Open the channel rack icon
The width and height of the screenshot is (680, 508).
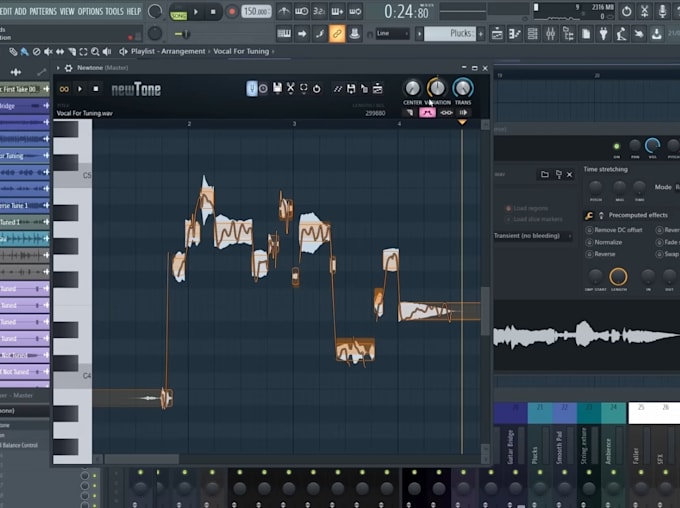click(532, 33)
